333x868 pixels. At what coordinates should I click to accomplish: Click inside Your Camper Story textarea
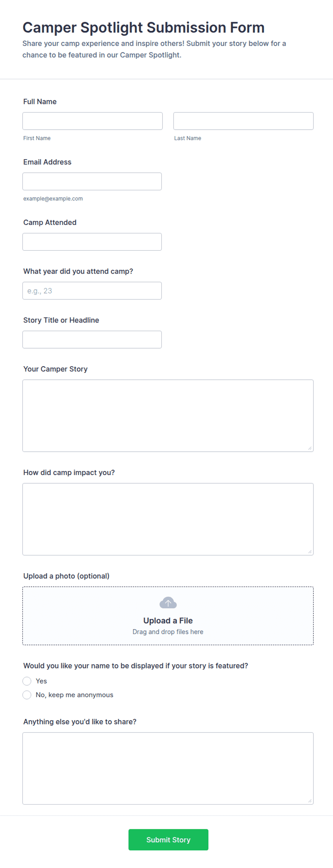click(168, 416)
